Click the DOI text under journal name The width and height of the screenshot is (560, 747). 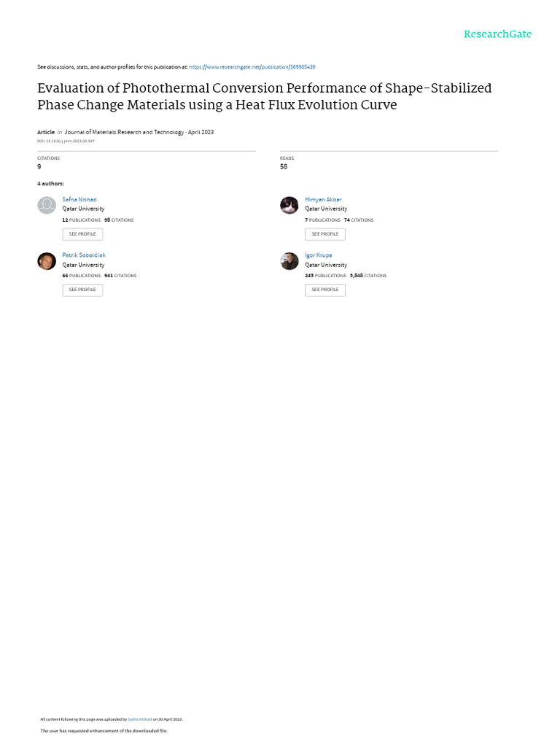[x=66, y=141]
